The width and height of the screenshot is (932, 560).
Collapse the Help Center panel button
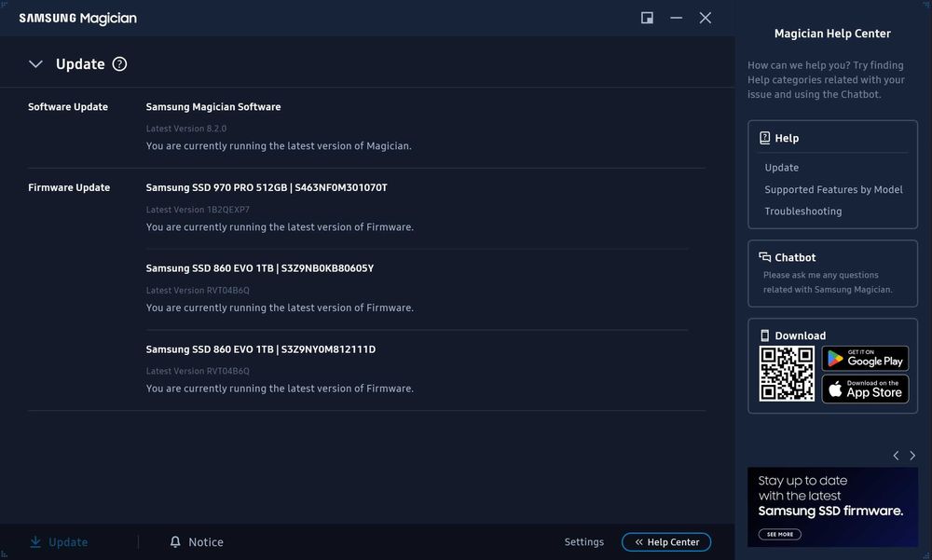[x=666, y=541]
